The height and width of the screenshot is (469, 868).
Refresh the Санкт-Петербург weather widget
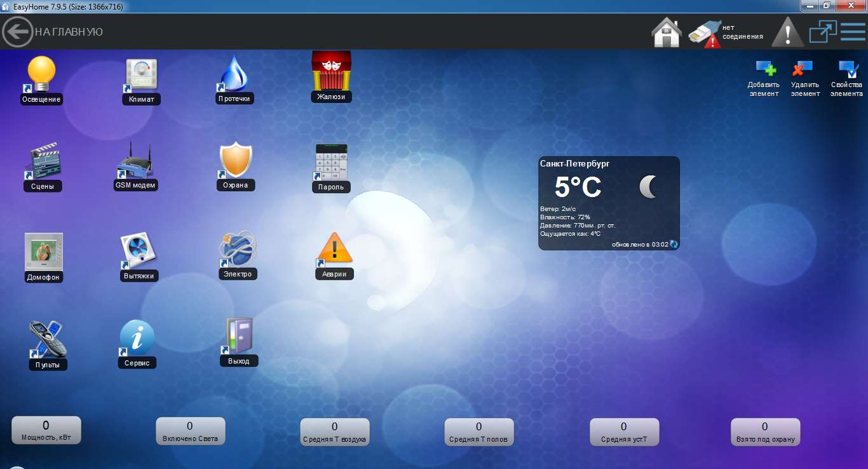coord(674,244)
